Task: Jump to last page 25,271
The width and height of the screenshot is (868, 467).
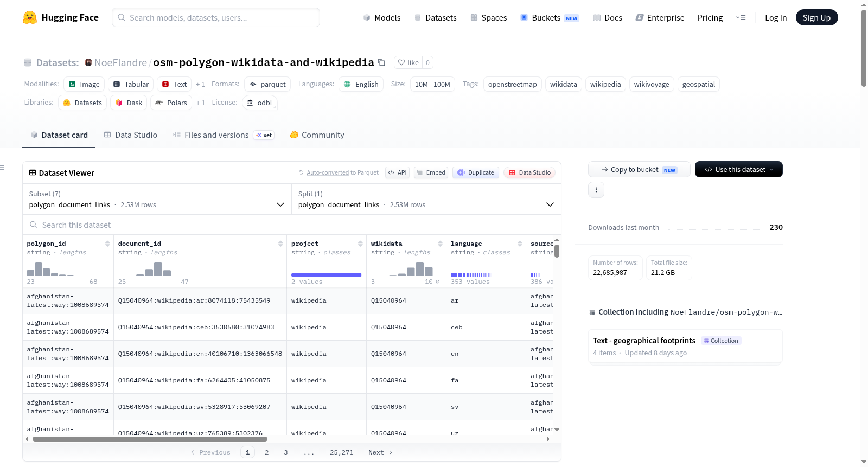Action: pyautogui.click(x=341, y=452)
